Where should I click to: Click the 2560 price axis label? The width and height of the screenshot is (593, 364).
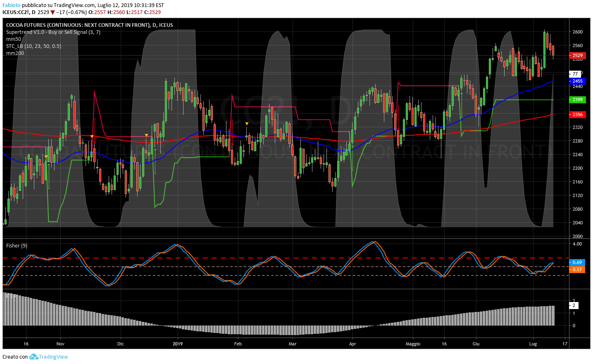(578, 45)
